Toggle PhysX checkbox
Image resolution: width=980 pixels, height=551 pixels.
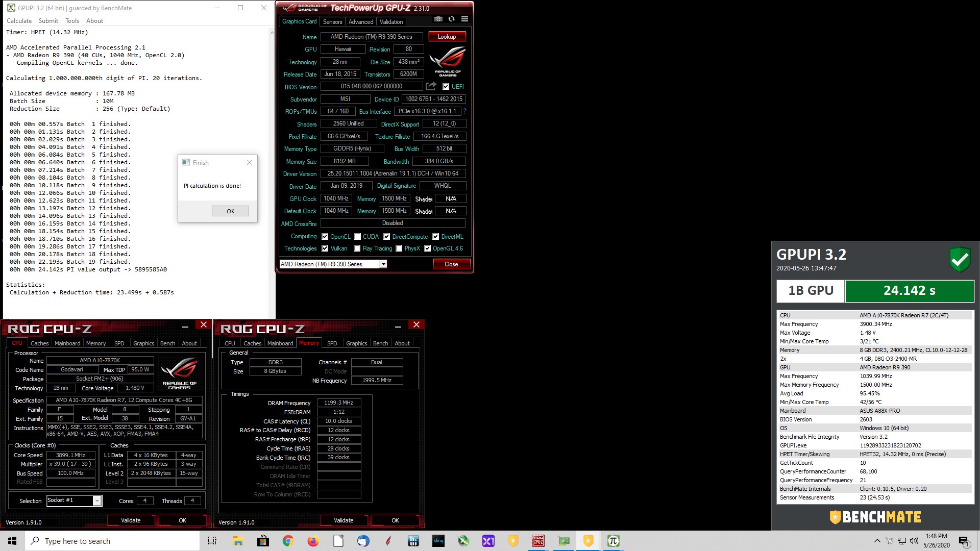[x=399, y=248]
